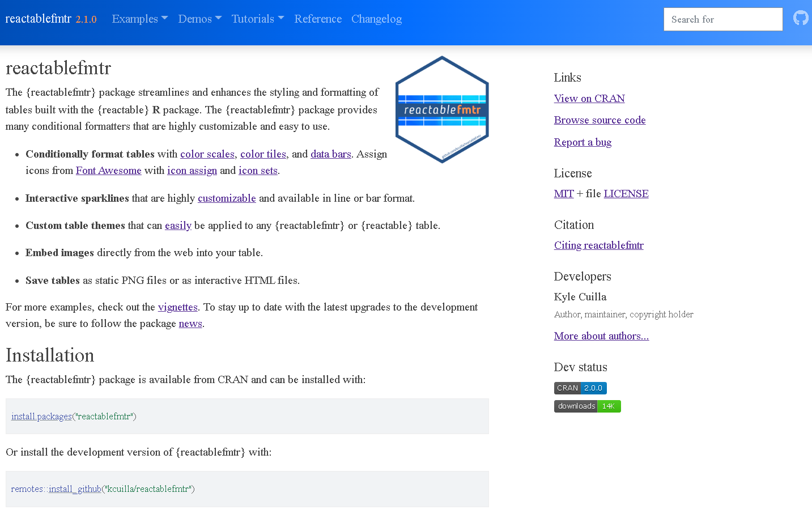The width and height of the screenshot is (812, 514).
Task: Click "Author, maintainer, copyright holder" text
Action: tap(624, 315)
